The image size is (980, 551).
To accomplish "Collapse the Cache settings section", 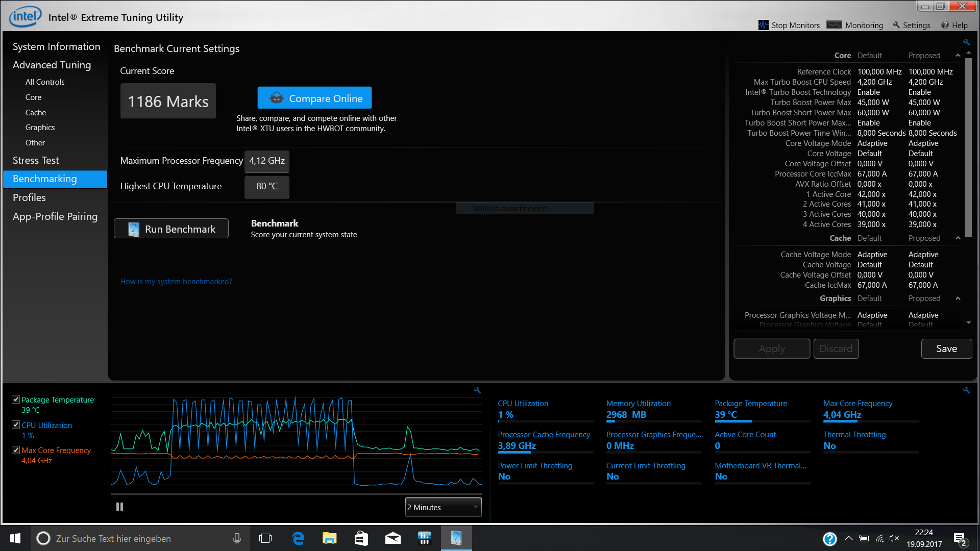I will coord(958,238).
